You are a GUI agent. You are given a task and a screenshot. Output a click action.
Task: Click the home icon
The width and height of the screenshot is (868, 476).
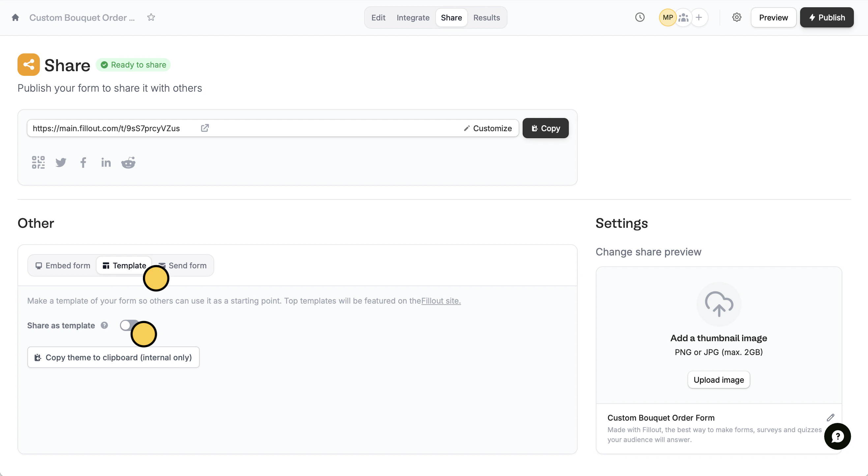point(15,17)
